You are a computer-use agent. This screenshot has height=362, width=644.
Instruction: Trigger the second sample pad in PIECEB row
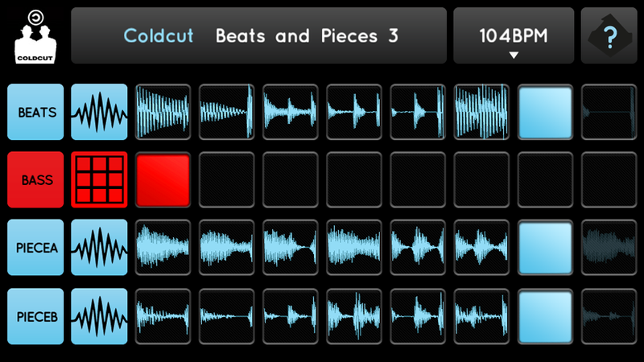(227, 316)
